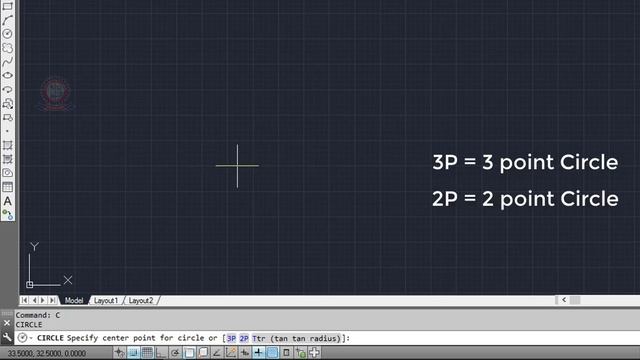Open the Insert Block tool
The image size is (640, 360).
tap(7, 104)
